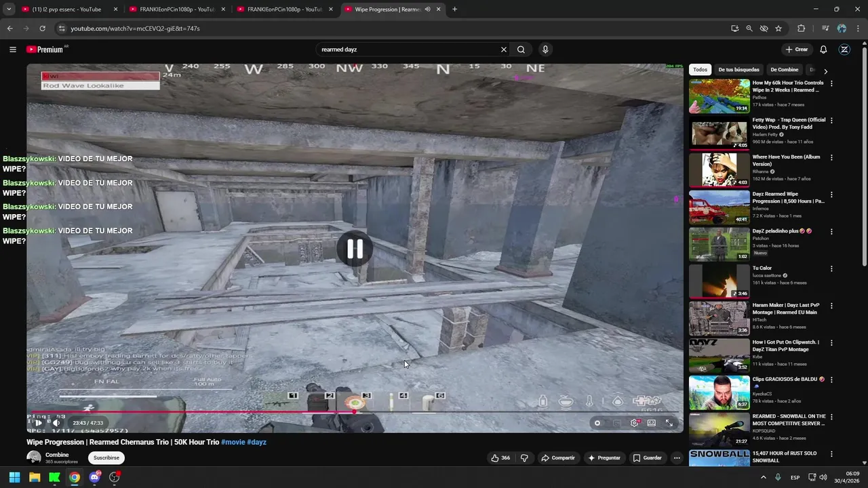Screen dimensions: 868x488
Task: Select De Combine filter chip
Action: point(785,70)
